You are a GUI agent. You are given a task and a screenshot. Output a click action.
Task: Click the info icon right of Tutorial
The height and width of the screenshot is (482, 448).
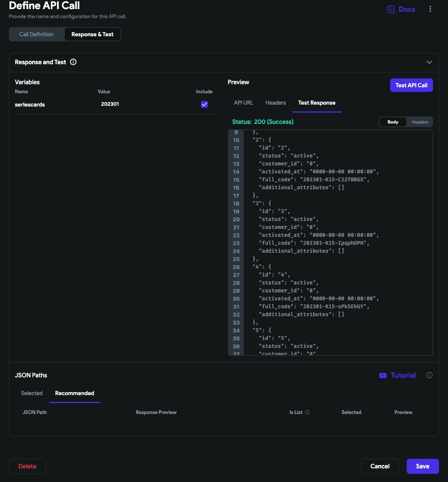click(429, 375)
